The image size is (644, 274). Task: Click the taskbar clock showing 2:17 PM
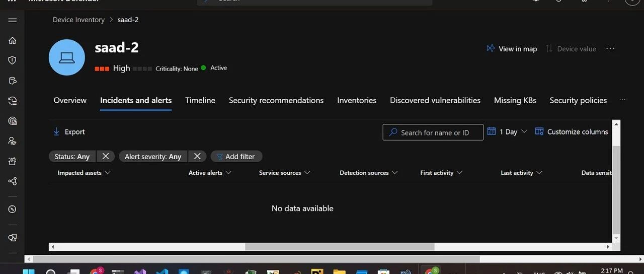(x=612, y=271)
